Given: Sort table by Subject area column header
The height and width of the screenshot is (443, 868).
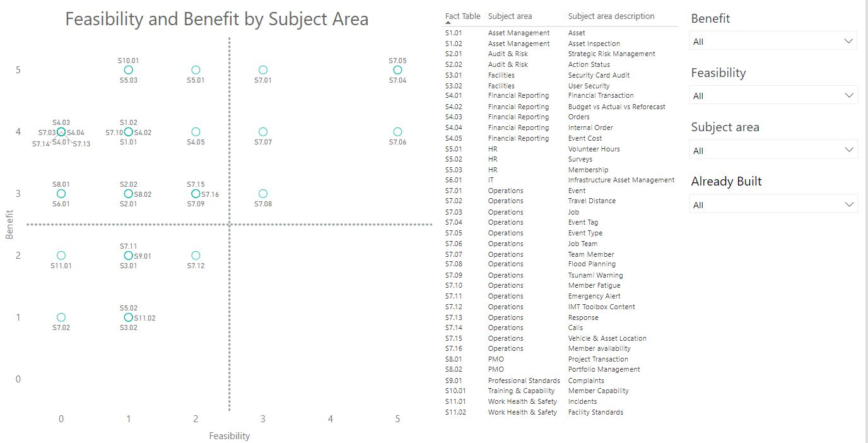Looking at the screenshot, I should coord(510,16).
